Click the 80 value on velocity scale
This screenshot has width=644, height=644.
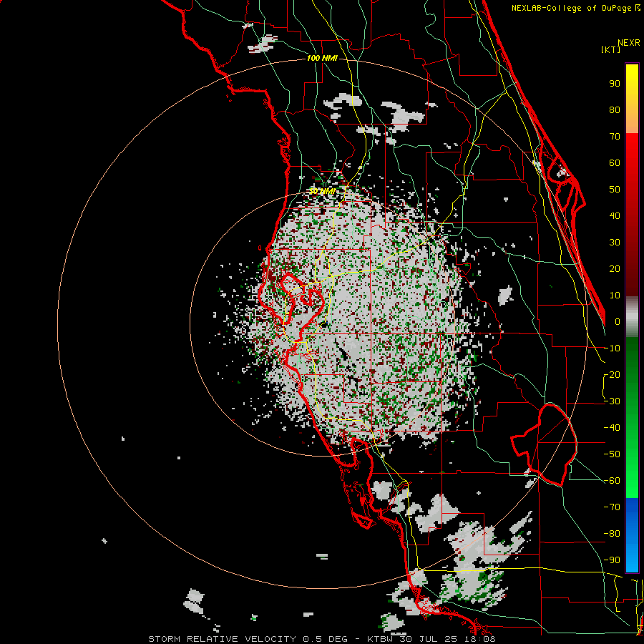coord(615,109)
